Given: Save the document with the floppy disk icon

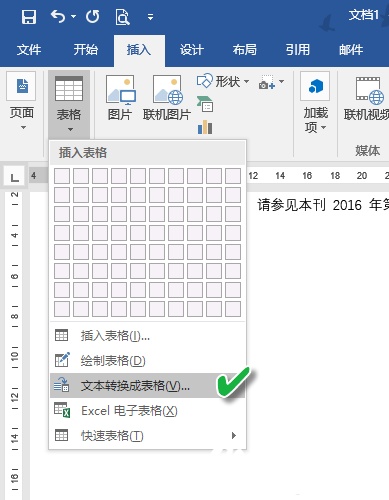Looking at the screenshot, I should click(x=29, y=17).
